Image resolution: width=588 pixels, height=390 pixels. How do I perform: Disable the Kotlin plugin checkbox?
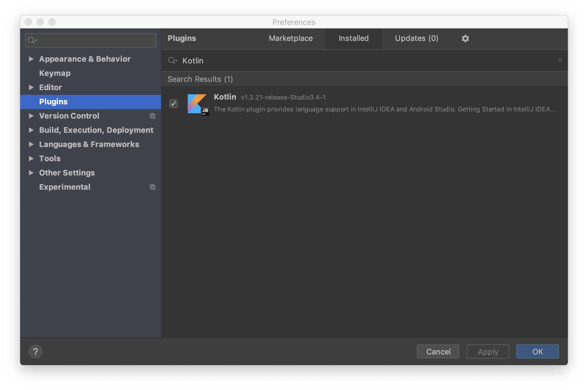point(173,104)
